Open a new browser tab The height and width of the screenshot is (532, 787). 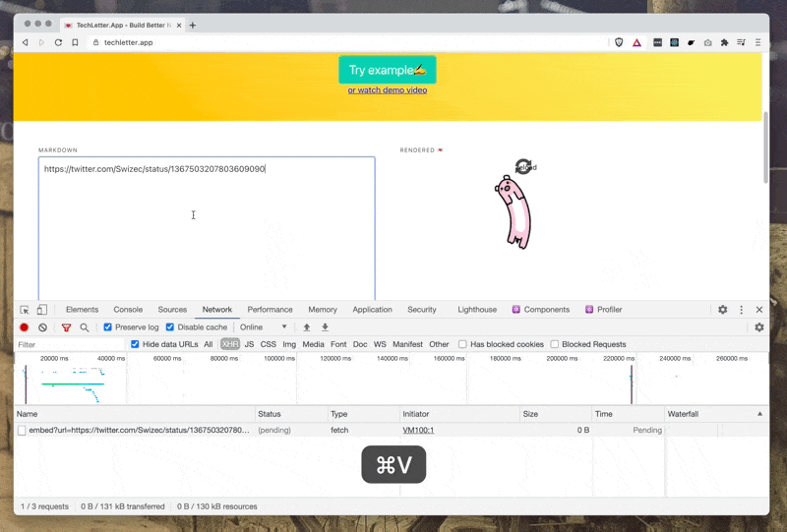click(x=192, y=26)
